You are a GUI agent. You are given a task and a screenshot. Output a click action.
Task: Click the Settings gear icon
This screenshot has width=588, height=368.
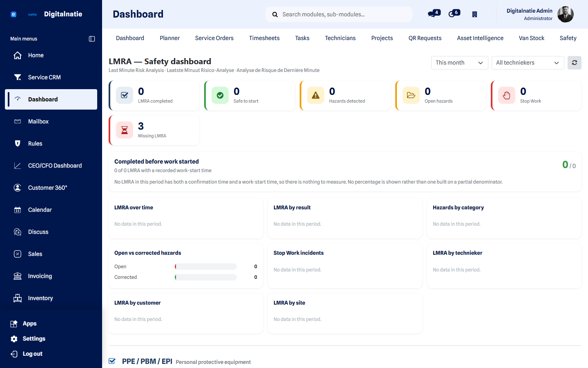(14, 339)
